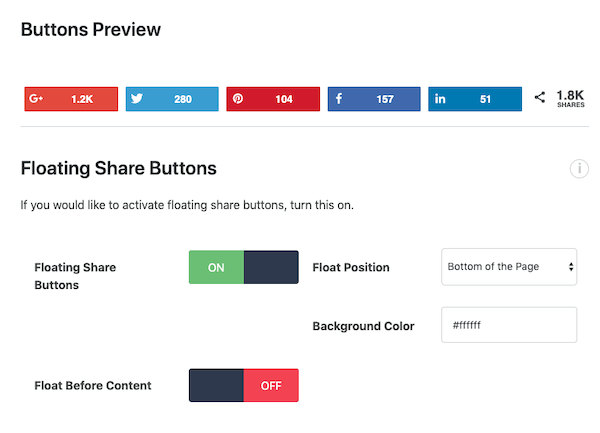Click the Background Color hex field
This screenshot has height=433, width=600.
click(509, 325)
